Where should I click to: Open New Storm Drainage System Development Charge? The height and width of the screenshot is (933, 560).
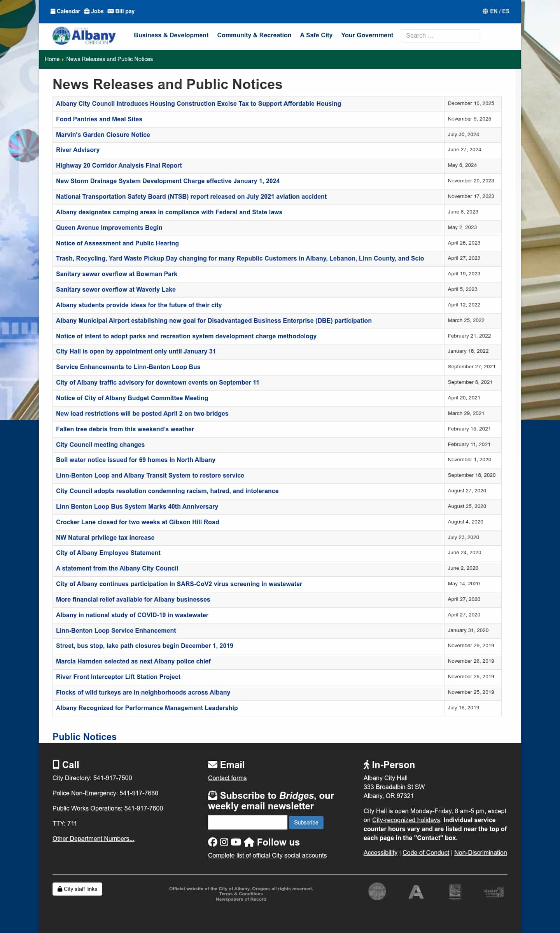168,181
